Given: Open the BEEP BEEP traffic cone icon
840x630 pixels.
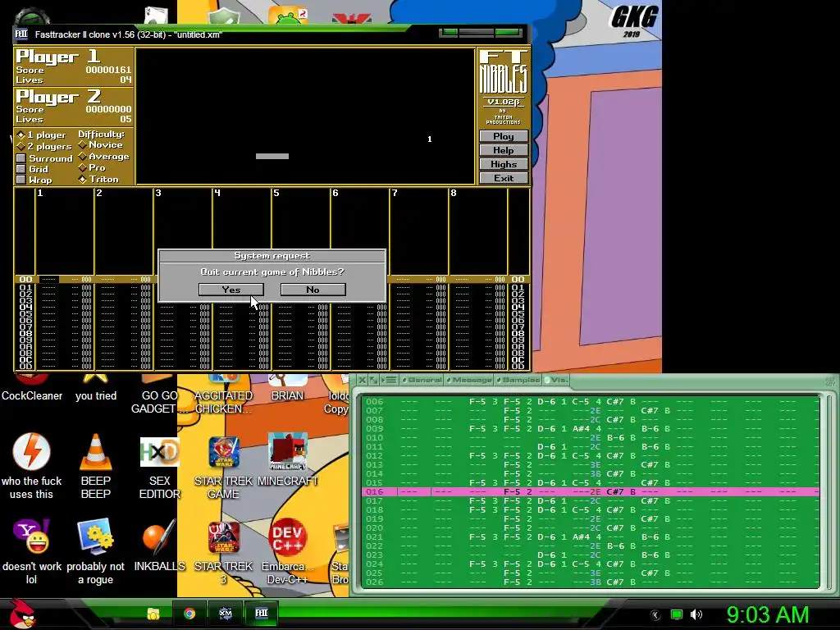Looking at the screenshot, I should coord(95,453).
